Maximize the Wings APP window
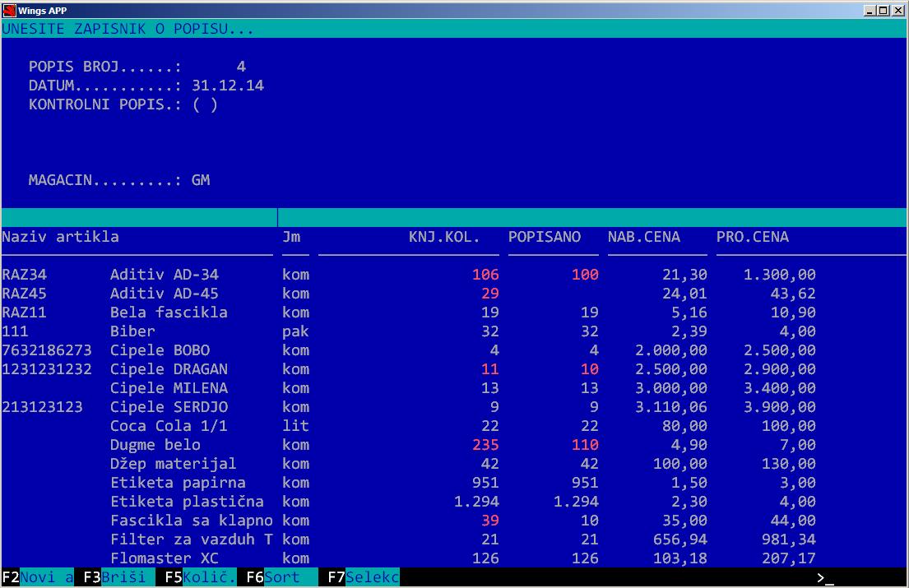909x588 pixels. [x=883, y=10]
